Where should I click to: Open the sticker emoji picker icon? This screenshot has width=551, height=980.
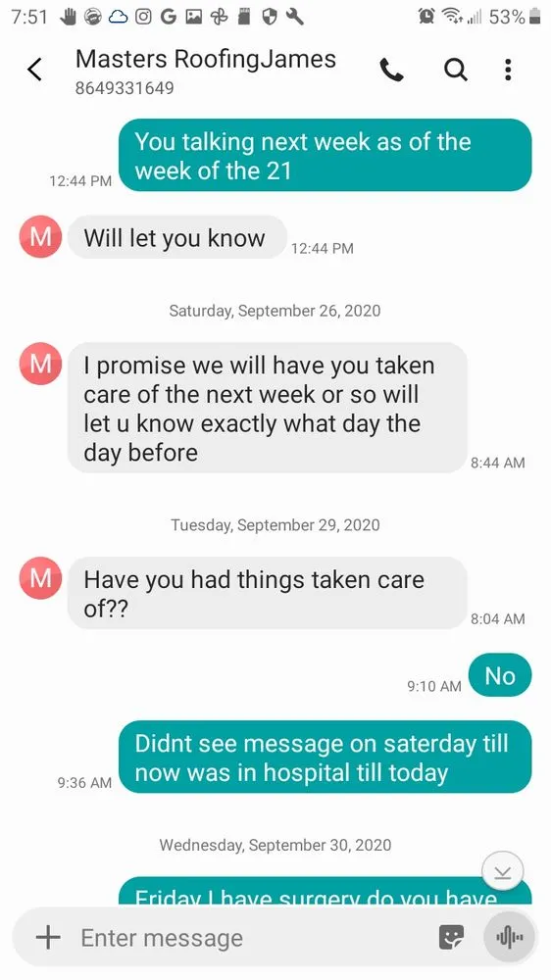[452, 937]
